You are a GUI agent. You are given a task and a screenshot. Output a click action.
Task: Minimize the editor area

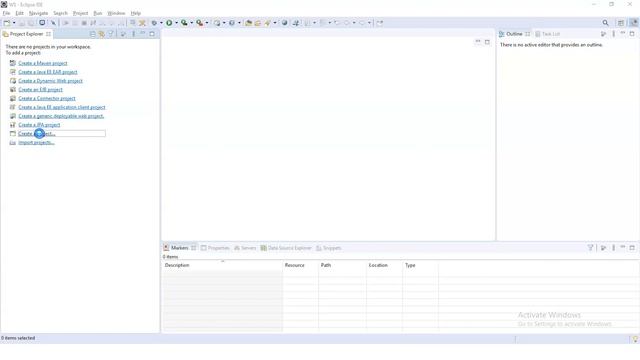pos(478,42)
